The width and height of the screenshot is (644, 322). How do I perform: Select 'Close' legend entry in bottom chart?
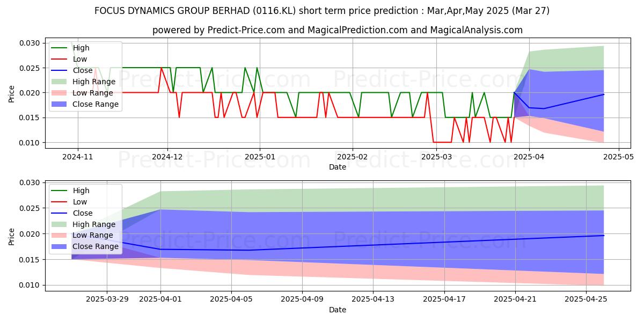tap(83, 213)
